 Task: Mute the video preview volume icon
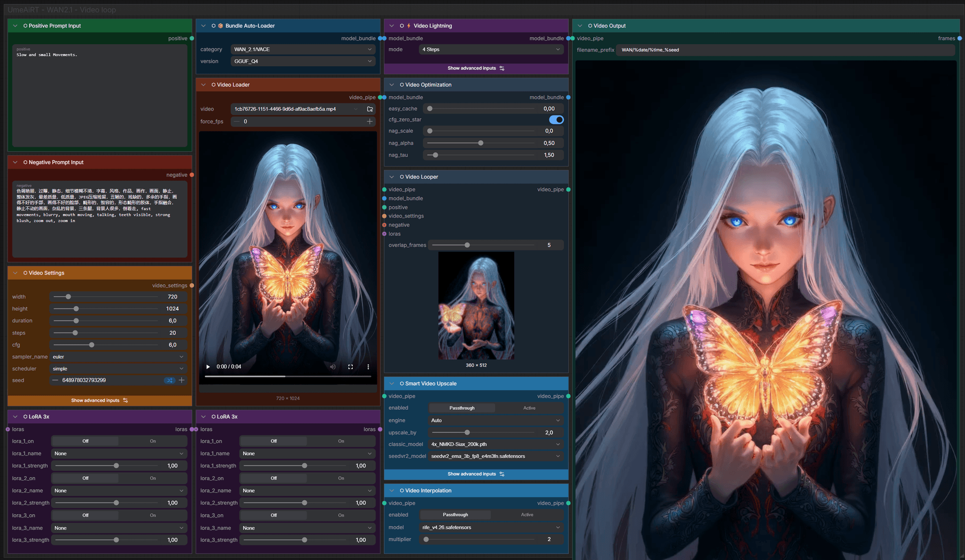point(333,367)
